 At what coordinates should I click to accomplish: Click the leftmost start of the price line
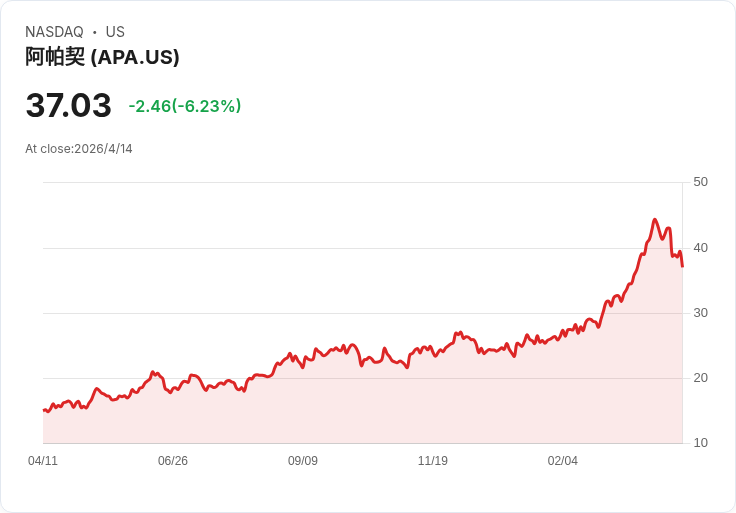tap(44, 410)
